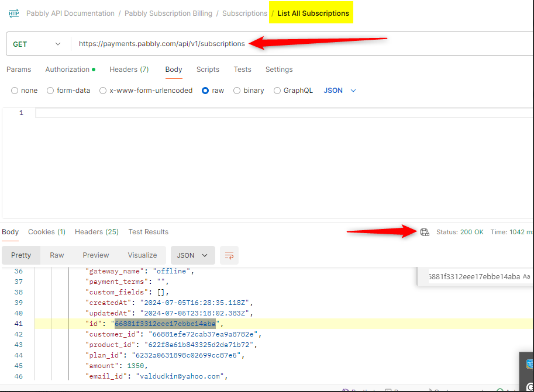The width and height of the screenshot is (534, 392).
Task: Open the response Headers (25) tab
Action: 97,232
